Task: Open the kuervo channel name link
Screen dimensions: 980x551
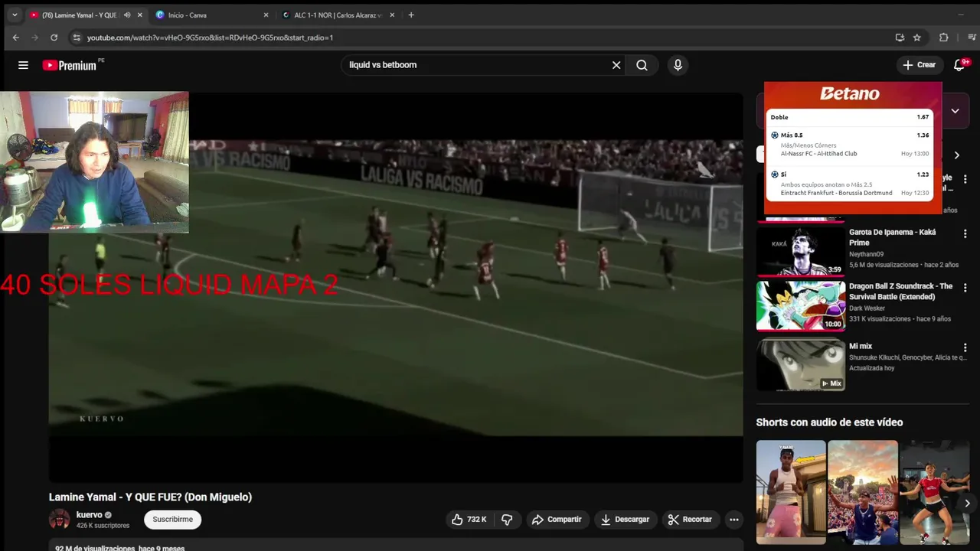Action: click(89, 514)
